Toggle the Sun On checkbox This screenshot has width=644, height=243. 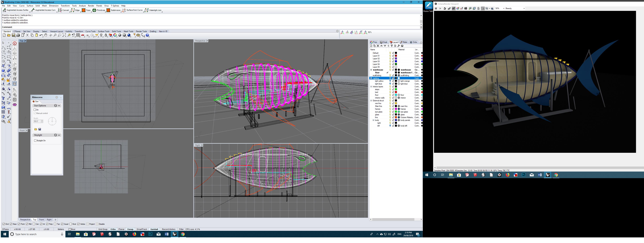[35, 110]
